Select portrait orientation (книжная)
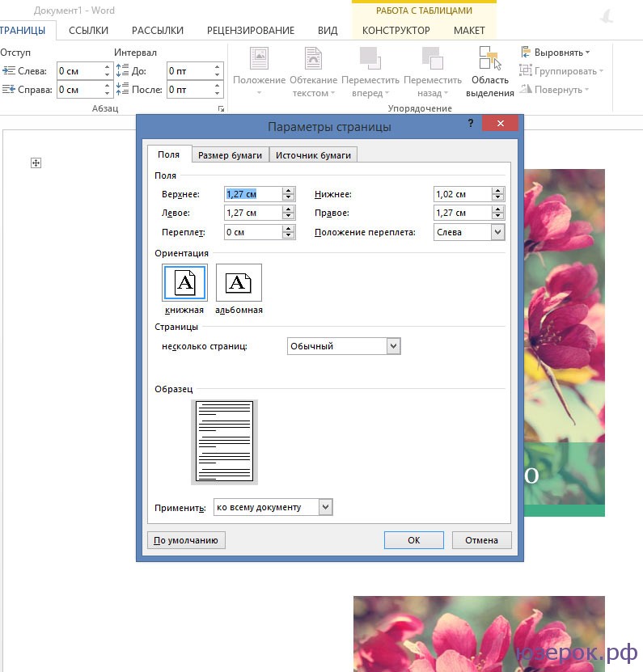 pyautogui.click(x=184, y=282)
